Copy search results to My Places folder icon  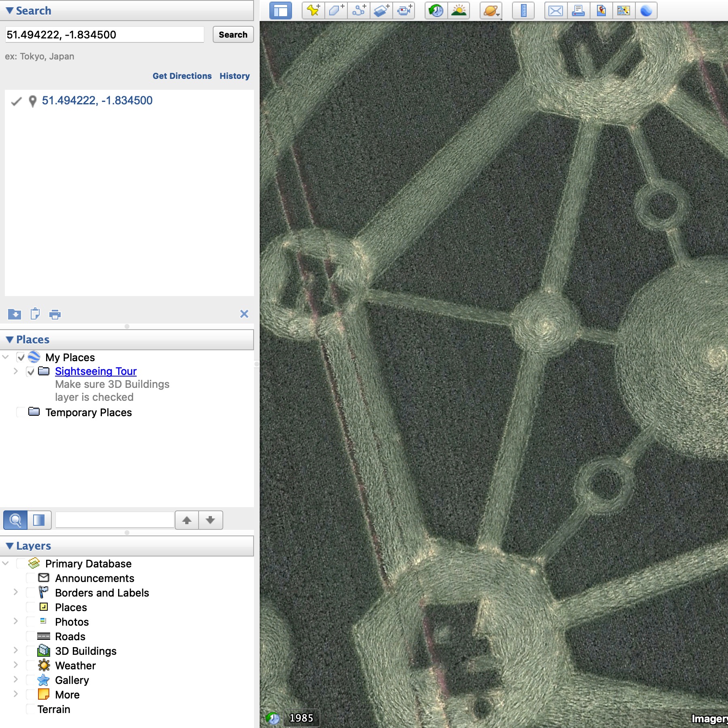tap(15, 314)
